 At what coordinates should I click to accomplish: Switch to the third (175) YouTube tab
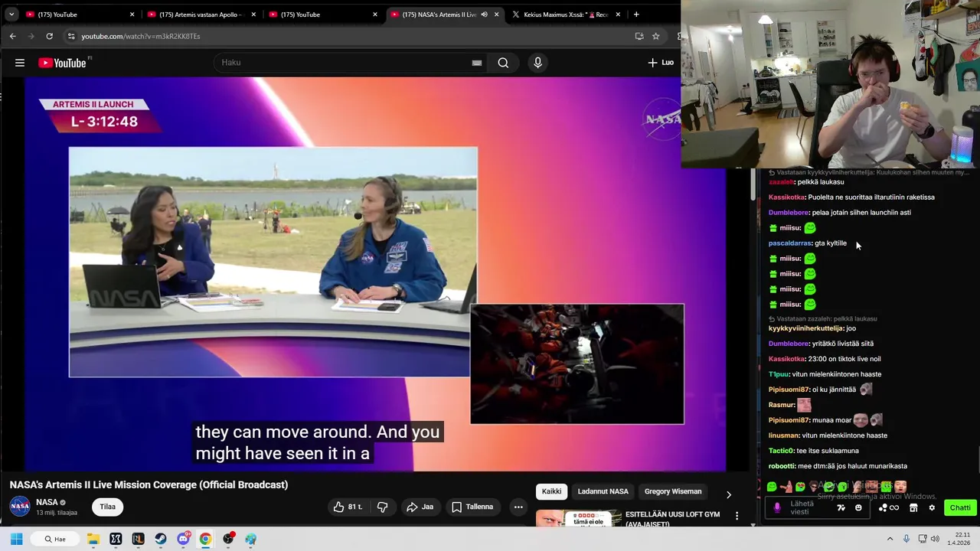pyautogui.click(x=323, y=15)
